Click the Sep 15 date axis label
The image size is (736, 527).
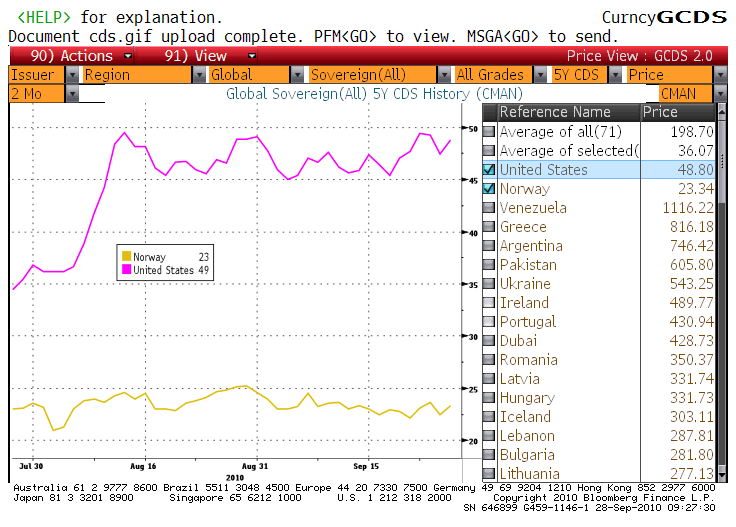366,466
